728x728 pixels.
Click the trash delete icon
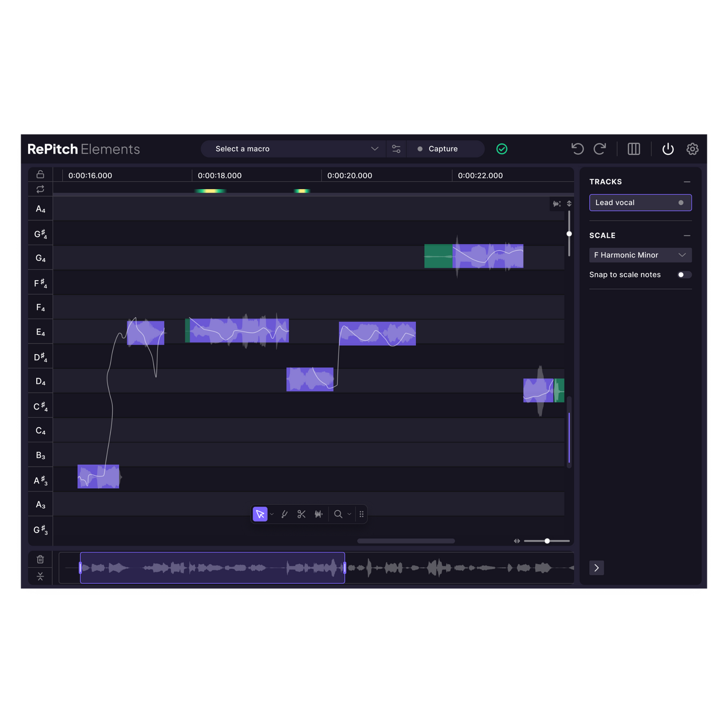(x=40, y=559)
